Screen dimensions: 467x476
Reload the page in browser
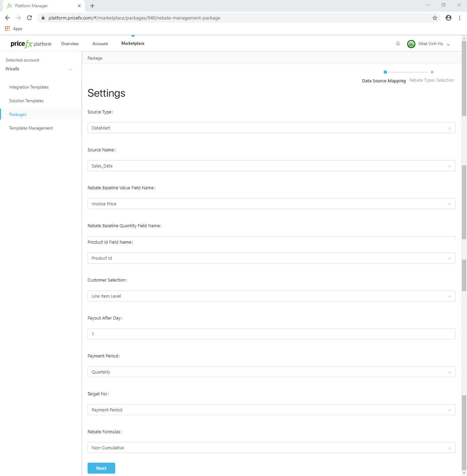[x=29, y=18]
